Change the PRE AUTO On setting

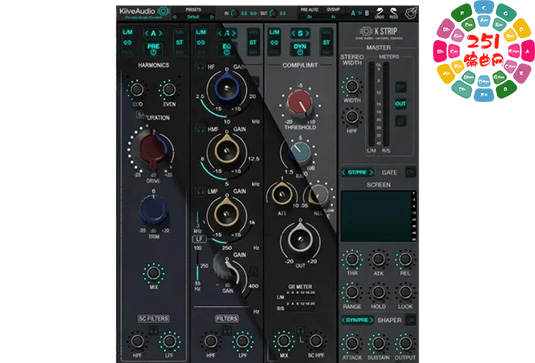coord(309,16)
